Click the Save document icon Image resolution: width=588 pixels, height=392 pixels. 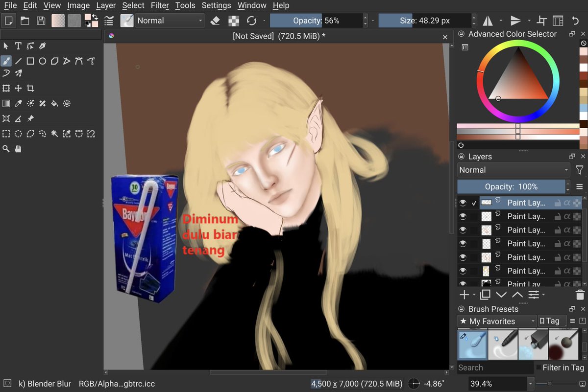tap(41, 21)
